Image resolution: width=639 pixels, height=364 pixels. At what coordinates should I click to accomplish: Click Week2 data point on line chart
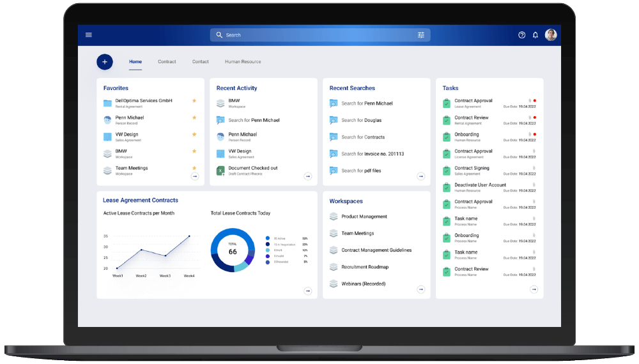coord(141,250)
